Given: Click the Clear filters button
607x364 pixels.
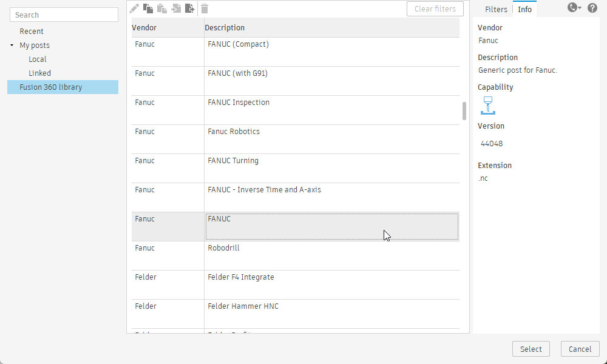Looking at the screenshot, I should click(x=435, y=9).
